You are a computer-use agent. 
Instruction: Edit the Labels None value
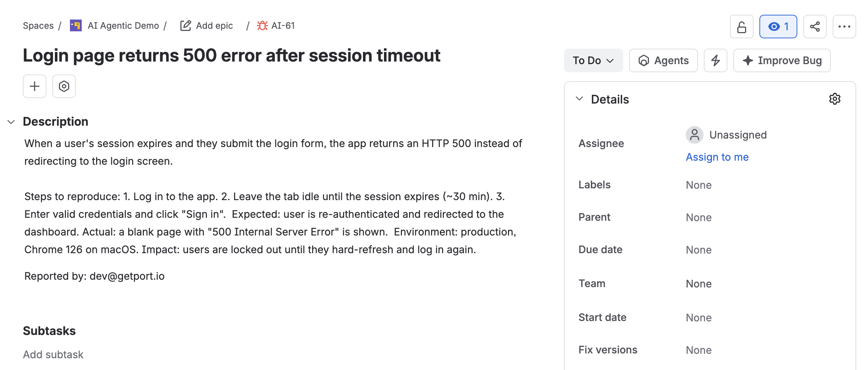(x=699, y=185)
